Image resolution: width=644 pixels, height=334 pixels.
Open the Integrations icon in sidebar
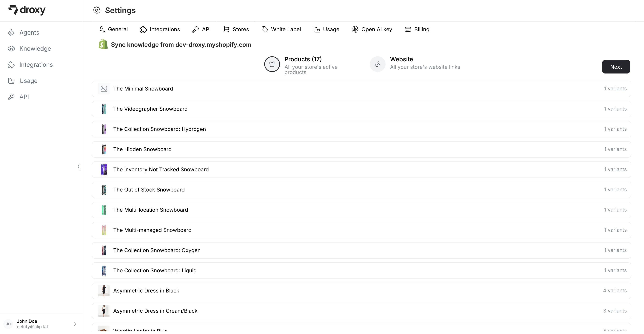(11, 65)
